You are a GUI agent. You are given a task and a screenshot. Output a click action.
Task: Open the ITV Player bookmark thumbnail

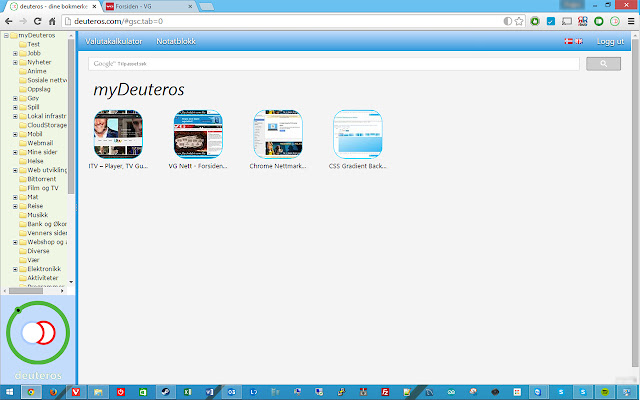tap(118, 134)
